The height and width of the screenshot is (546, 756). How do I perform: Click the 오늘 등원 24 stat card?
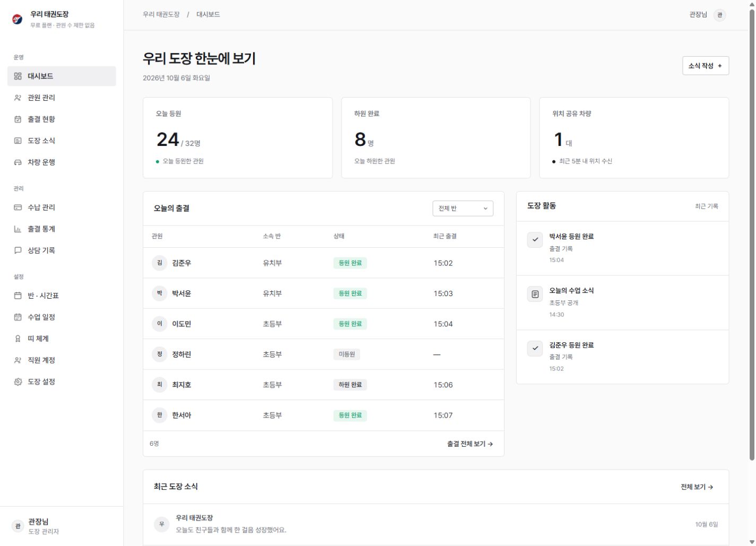(238, 138)
